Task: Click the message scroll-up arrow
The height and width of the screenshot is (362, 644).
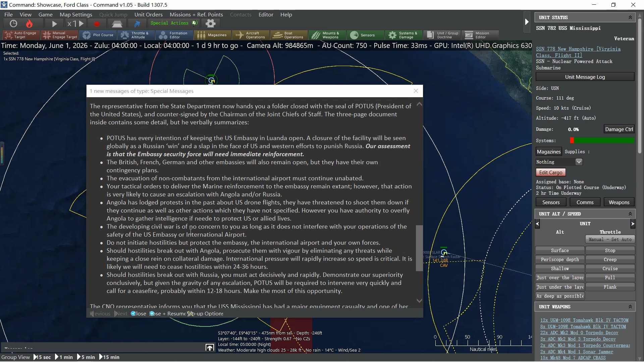Action: click(x=419, y=104)
